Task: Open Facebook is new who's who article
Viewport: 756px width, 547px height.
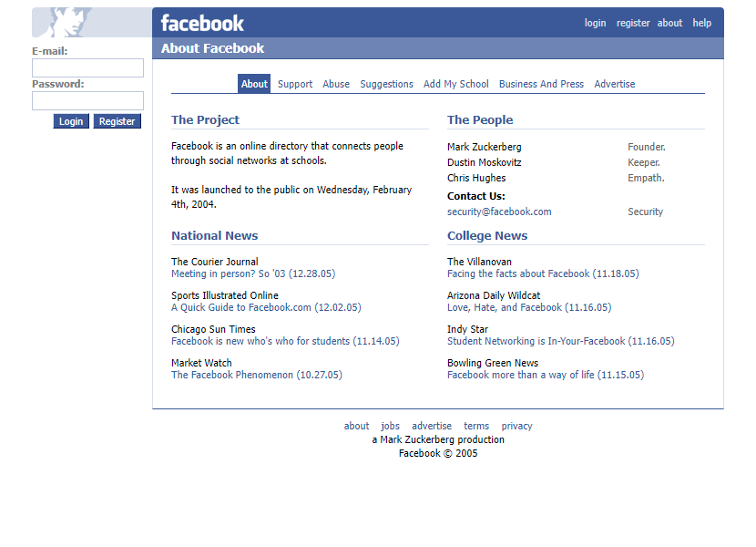Action: [285, 341]
